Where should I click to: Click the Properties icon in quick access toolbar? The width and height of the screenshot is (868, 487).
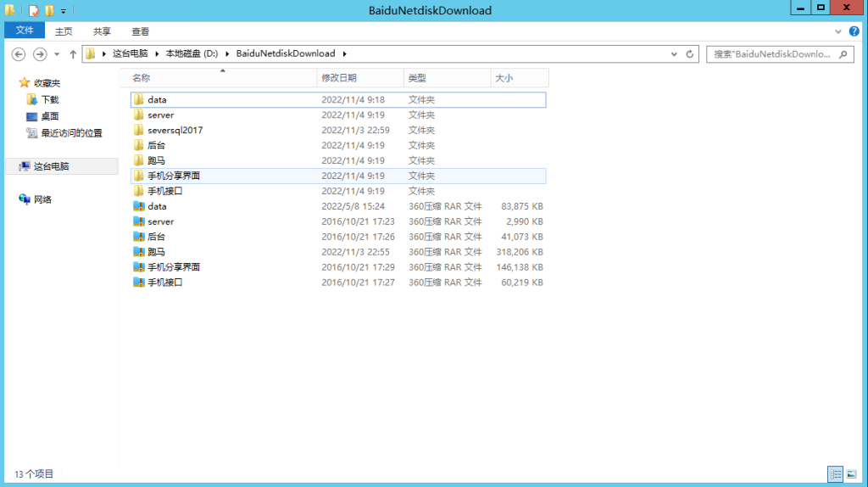tap(34, 11)
